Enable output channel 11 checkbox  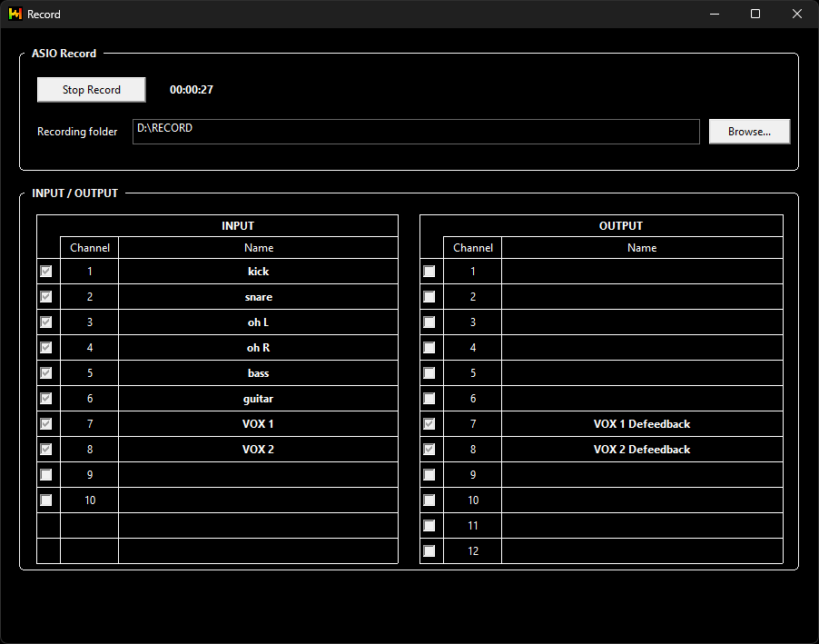pos(429,525)
